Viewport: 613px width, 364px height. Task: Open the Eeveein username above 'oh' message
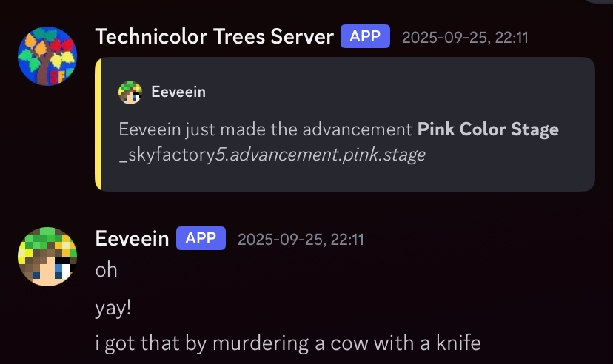[x=132, y=239]
